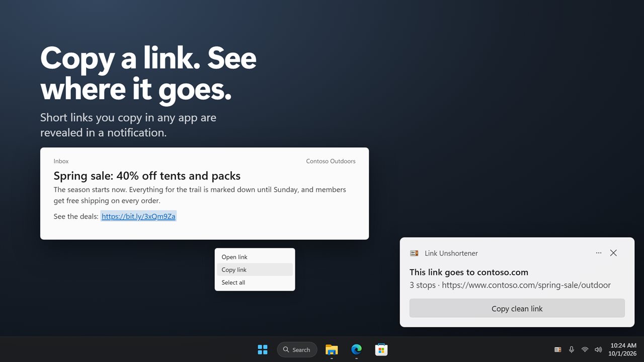Click the 'Copy a link. See where it goes.' headline
This screenshot has height=362, width=644.
[x=148, y=73]
